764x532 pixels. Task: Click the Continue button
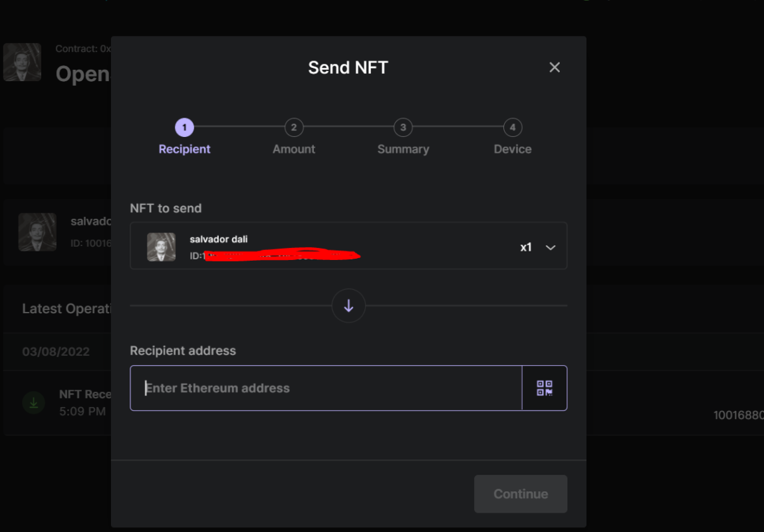click(521, 494)
